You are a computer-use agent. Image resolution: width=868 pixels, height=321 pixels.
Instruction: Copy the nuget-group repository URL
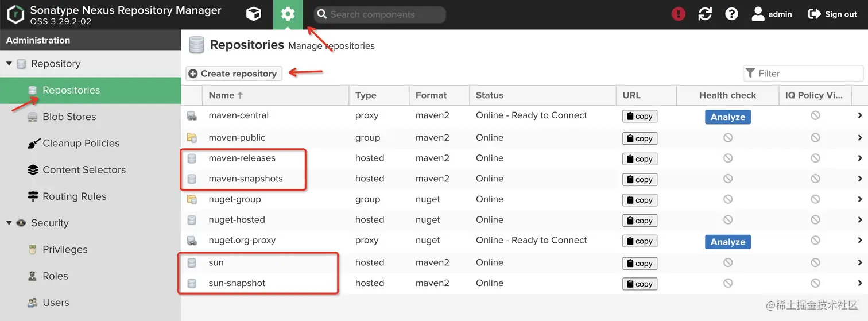click(x=640, y=200)
